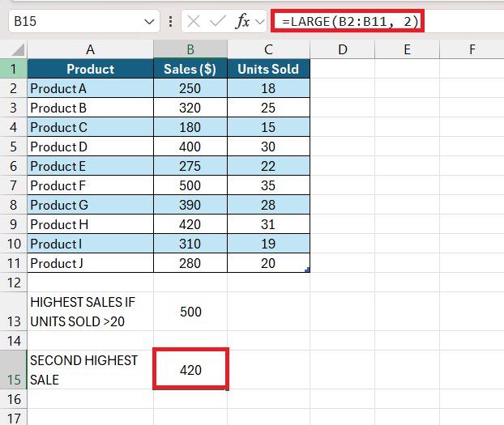Image resolution: width=504 pixels, height=425 pixels.
Task: Select the 'Product C' cell
Action: (90, 127)
